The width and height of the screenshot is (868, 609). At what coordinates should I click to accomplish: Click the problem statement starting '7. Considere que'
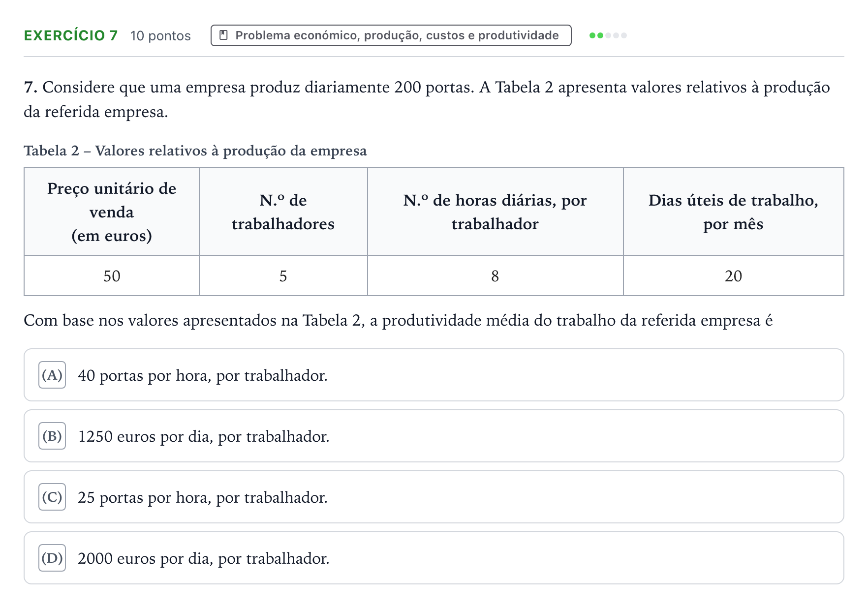pos(427,99)
